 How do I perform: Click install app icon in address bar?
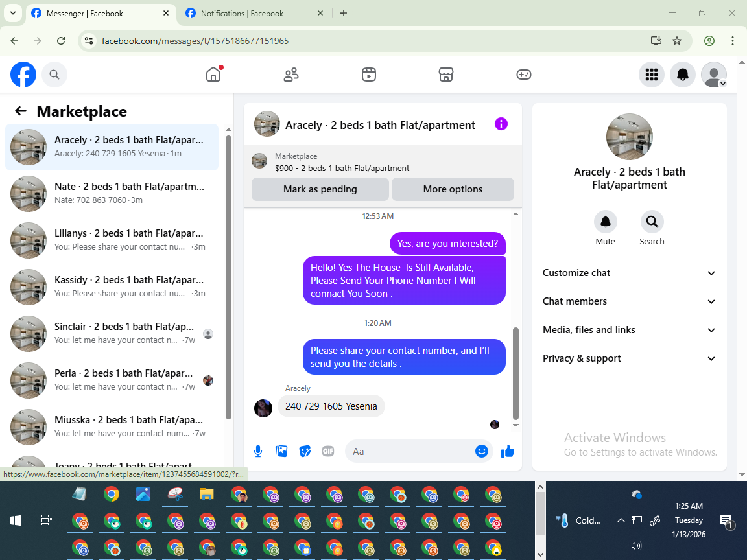(x=656, y=41)
